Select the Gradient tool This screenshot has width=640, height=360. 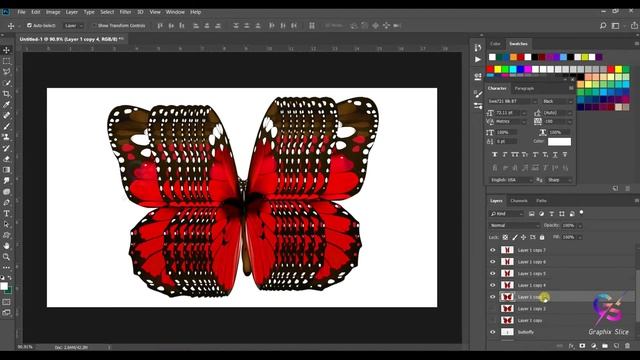[7, 170]
